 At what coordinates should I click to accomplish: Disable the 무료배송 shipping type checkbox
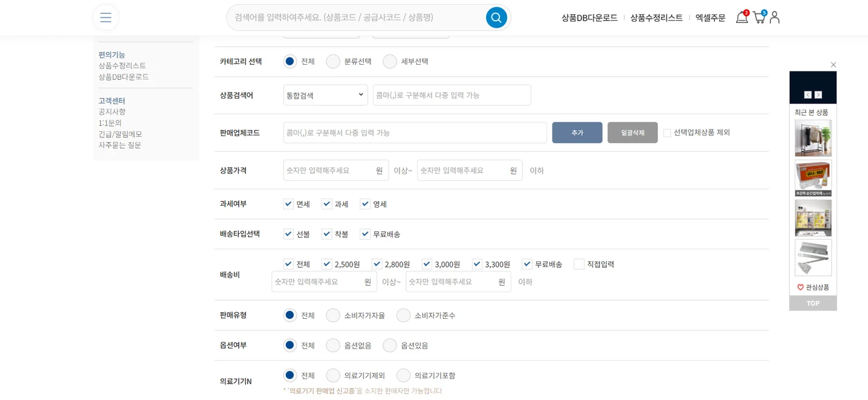365,234
